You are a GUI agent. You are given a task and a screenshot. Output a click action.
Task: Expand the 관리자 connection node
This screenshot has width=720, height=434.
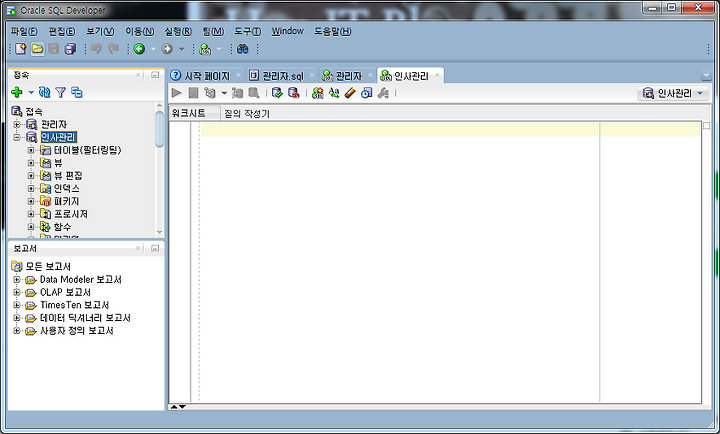pyautogui.click(x=17, y=124)
